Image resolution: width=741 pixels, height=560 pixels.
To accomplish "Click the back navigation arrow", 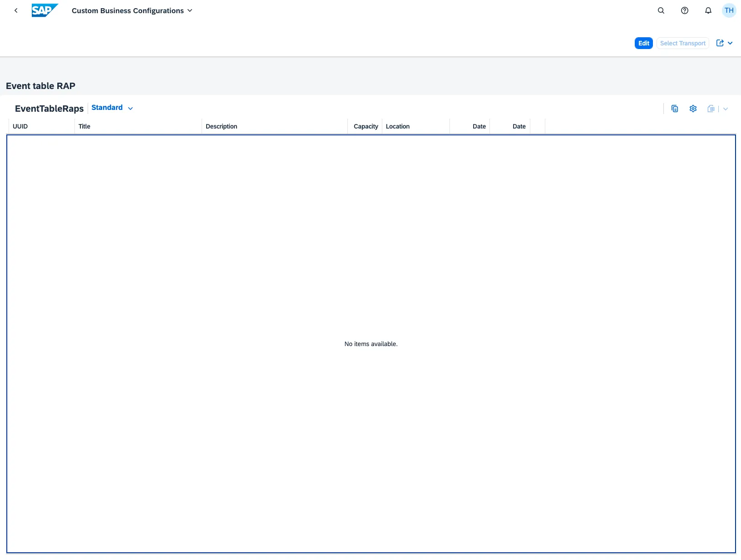I will tap(16, 10).
